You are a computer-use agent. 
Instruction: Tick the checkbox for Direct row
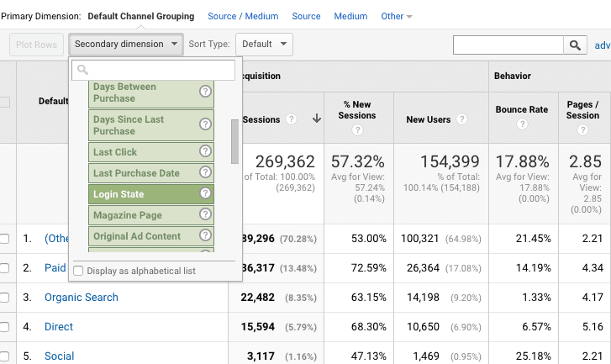click(4, 326)
